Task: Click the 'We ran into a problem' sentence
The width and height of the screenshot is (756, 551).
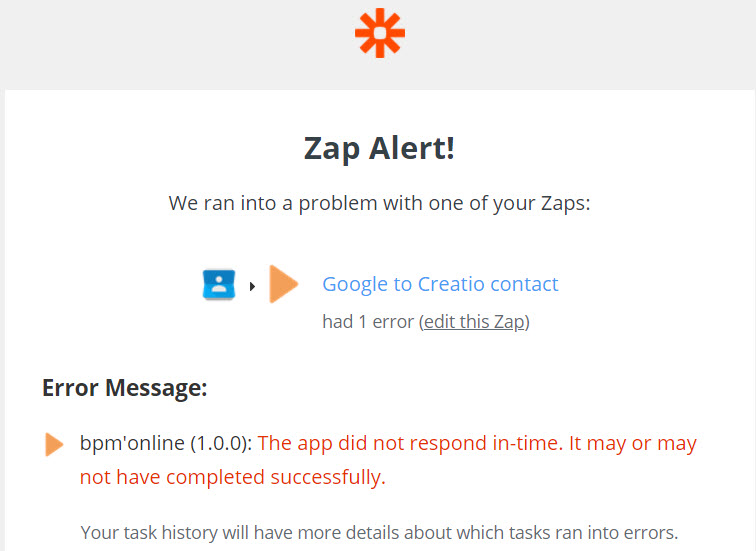Action: [379, 203]
